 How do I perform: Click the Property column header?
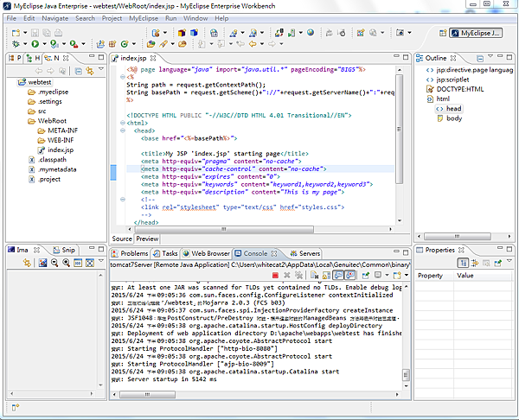pos(430,276)
